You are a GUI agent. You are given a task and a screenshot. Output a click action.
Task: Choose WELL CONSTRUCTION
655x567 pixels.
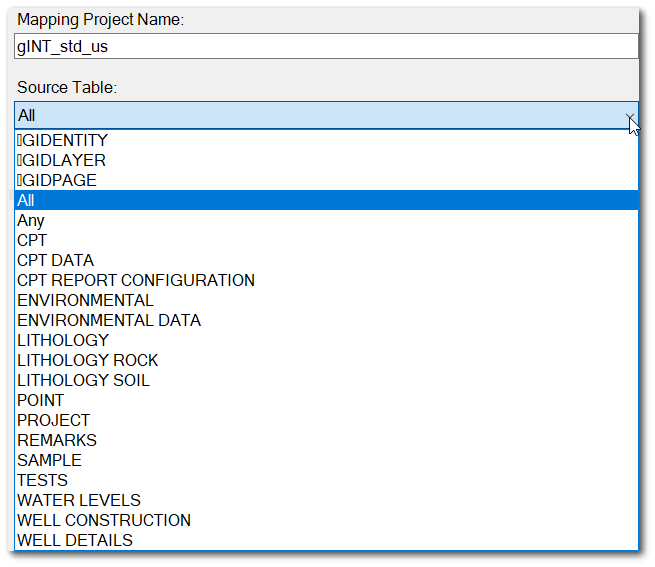(326, 521)
